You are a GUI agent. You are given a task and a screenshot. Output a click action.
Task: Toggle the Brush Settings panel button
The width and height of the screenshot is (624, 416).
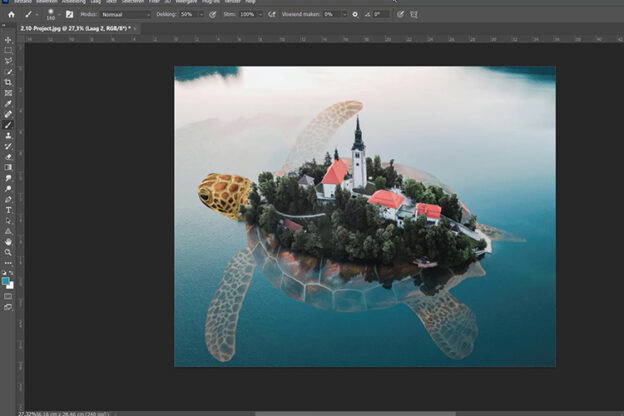click(x=69, y=14)
